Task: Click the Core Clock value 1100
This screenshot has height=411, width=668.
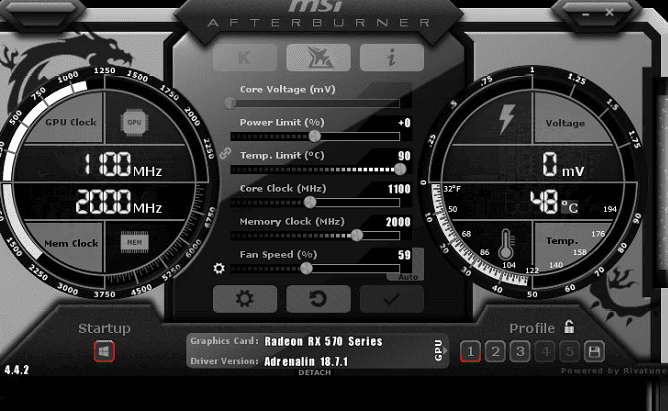Action: 399,189
